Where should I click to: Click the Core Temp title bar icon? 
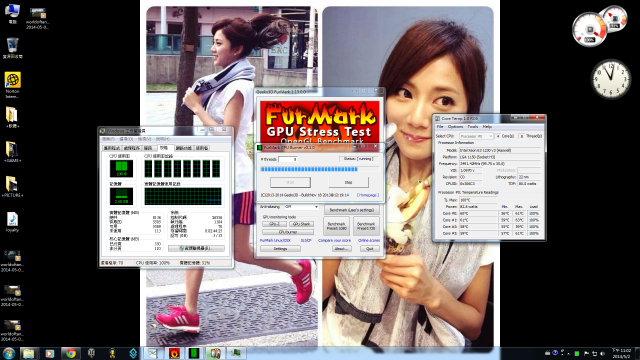(438, 118)
